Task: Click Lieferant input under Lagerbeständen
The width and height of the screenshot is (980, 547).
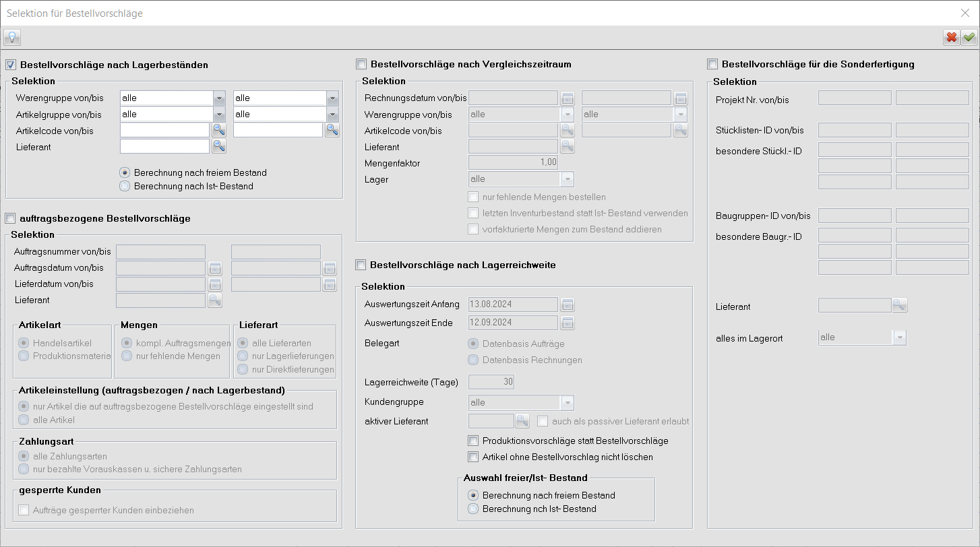Action: pyautogui.click(x=164, y=146)
